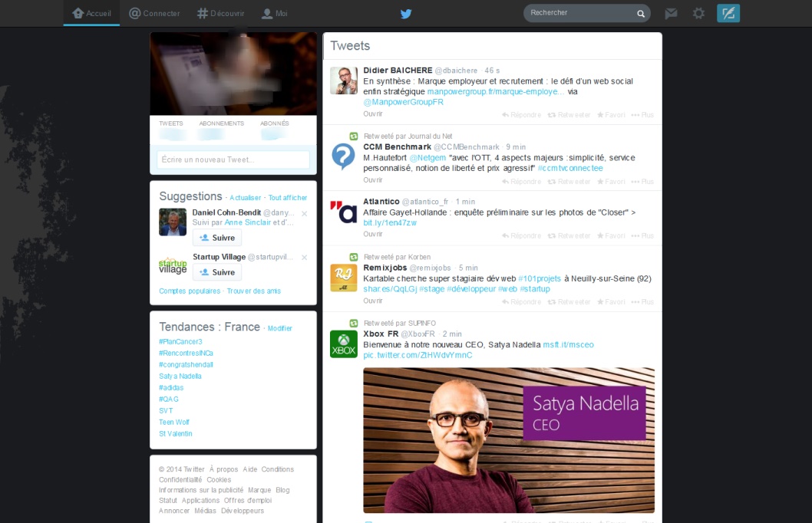
Task: Open the #congratshendall trend
Action: click(x=186, y=365)
